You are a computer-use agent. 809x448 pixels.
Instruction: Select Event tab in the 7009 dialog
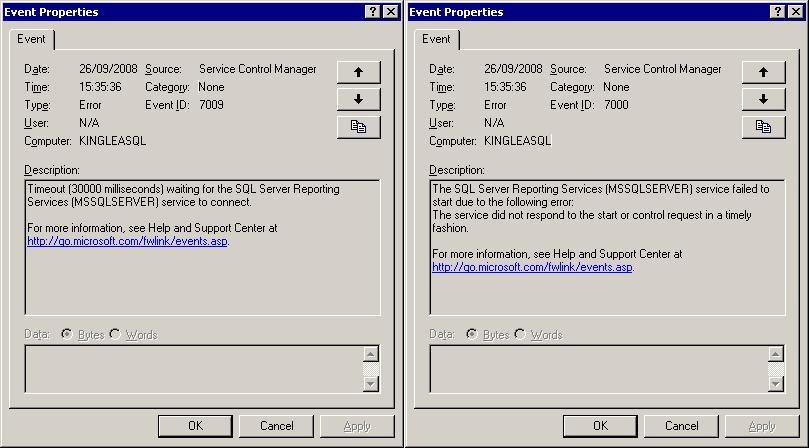31,39
